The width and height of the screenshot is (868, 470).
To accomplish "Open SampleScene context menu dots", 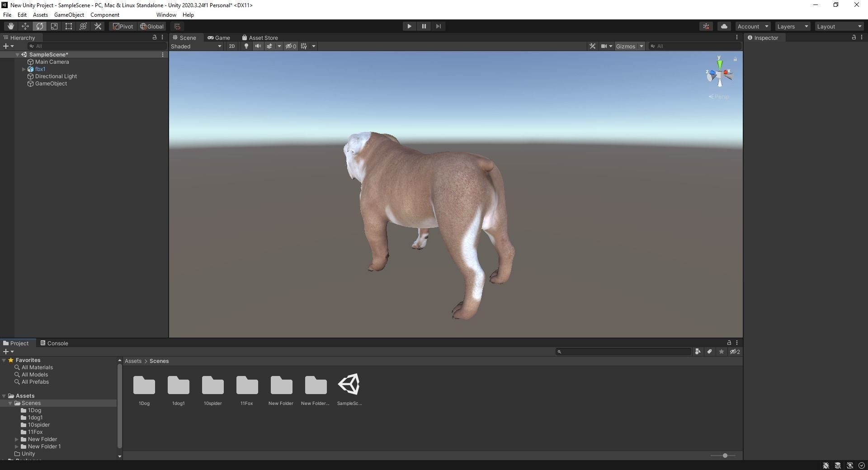I will 163,55.
